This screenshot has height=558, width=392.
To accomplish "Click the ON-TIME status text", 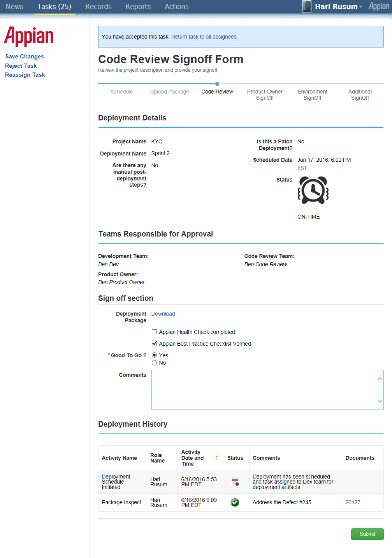I will coord(309,217).
